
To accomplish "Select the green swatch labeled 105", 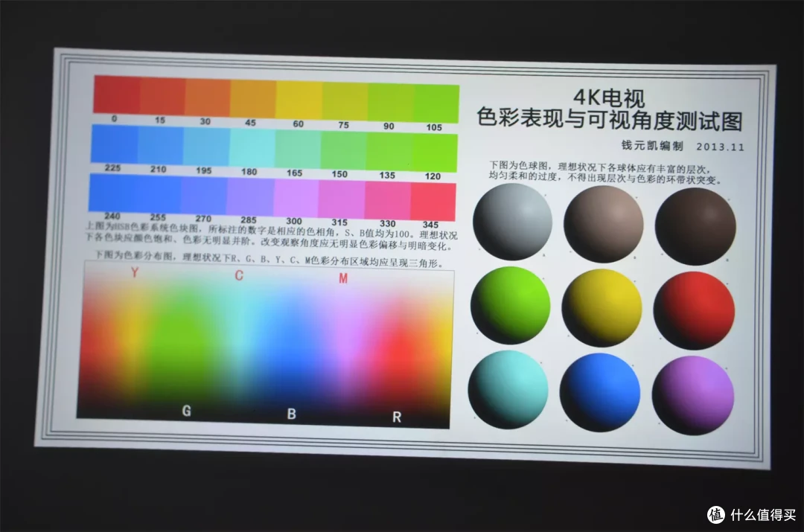I will click(437, 104).
